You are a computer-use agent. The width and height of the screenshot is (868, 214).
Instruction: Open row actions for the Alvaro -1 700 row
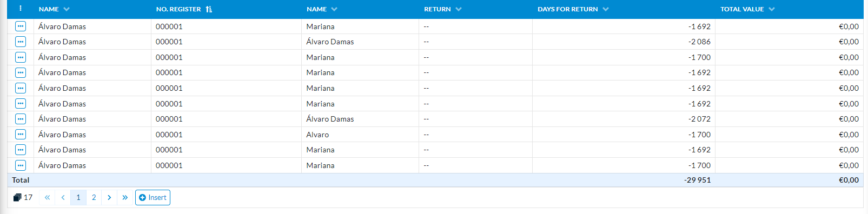click(x=21, y=134)
